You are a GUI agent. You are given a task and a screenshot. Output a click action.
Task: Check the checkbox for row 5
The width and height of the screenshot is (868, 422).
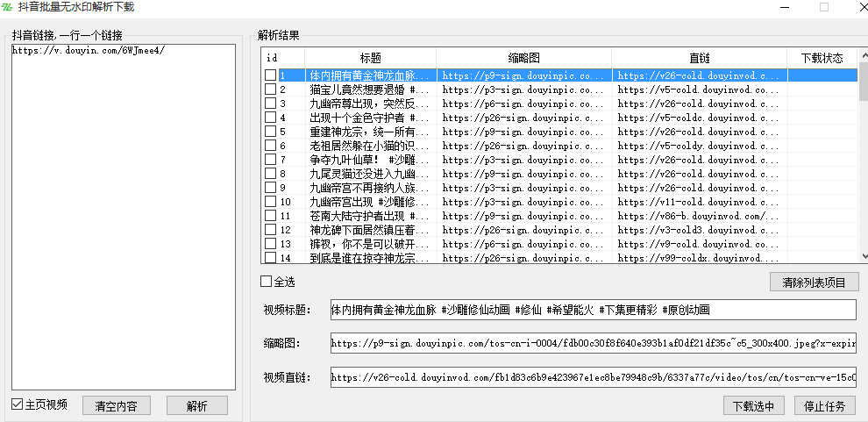270,132
